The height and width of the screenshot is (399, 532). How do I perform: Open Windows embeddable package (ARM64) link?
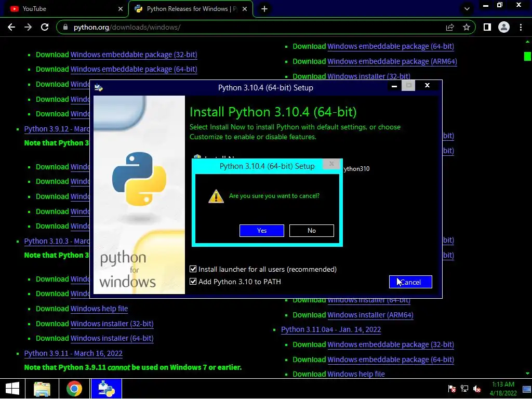(392, 61)
